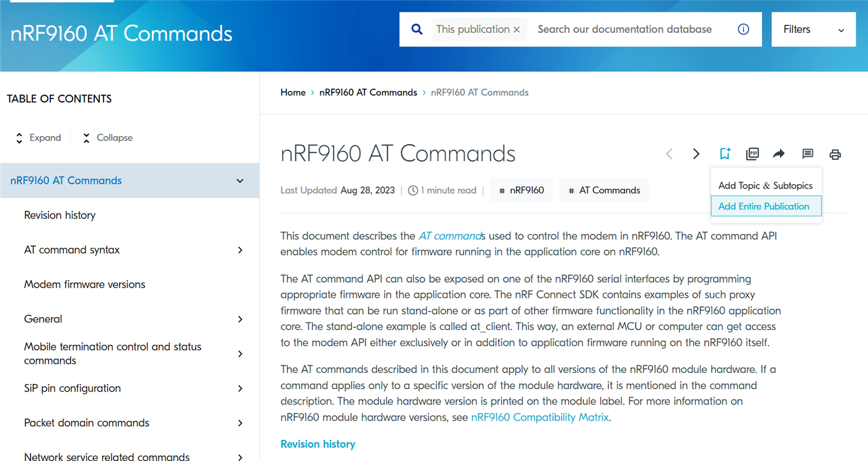Choose Add Topic & Subtopics
This screenshot has height=461, width=868.
point(765,186)
